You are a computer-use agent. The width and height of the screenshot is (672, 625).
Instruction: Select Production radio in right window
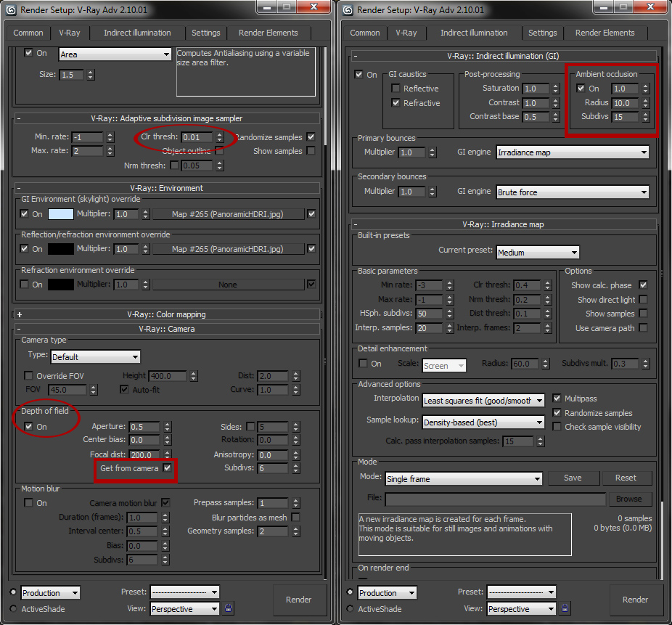[350, 592]
